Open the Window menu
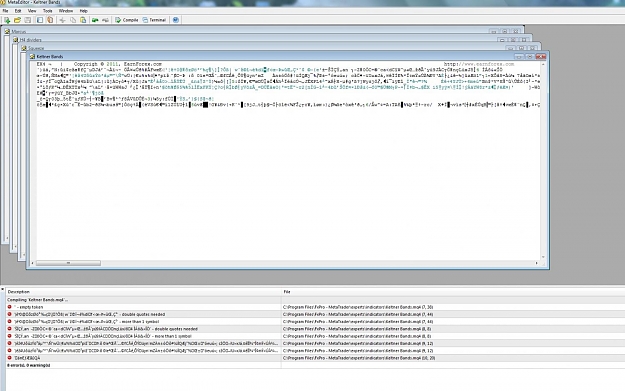 [66, 11]
